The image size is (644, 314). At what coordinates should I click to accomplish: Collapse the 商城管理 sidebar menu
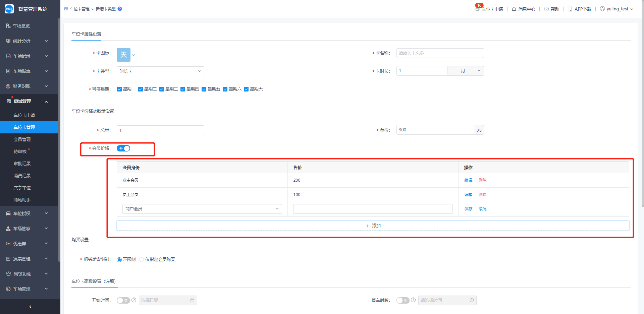(x=46, y=102)
